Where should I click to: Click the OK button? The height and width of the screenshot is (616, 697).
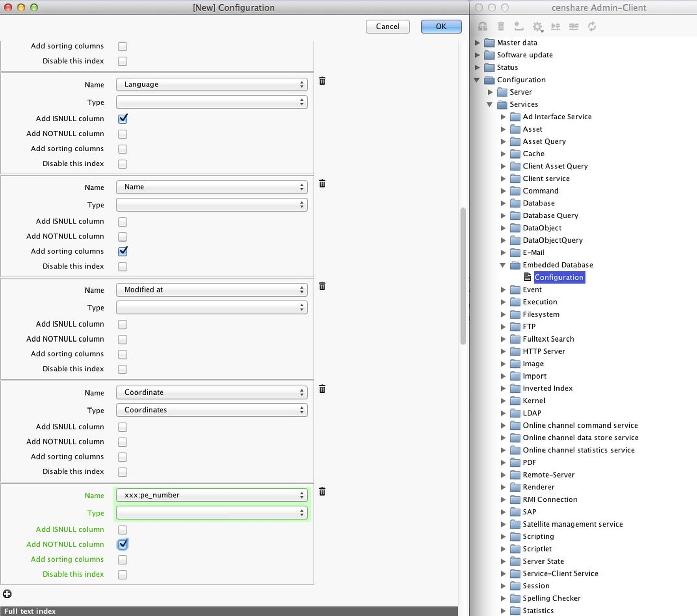(x=441, y=26)
